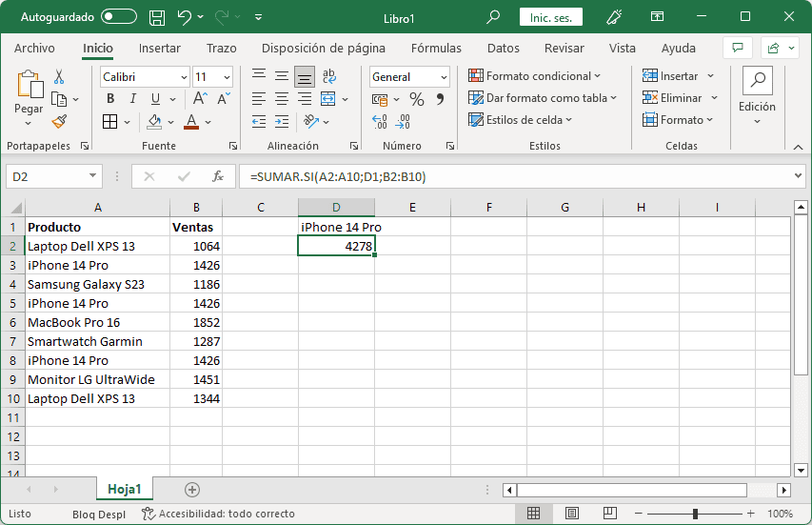Align cell text right
Screen dimensions: 812x525
305,98
